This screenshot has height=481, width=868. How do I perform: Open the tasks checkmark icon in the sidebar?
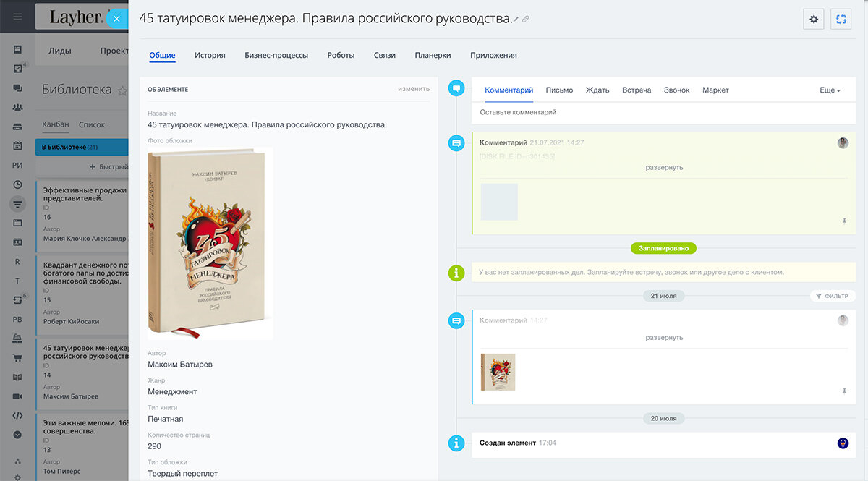point(17,69)
